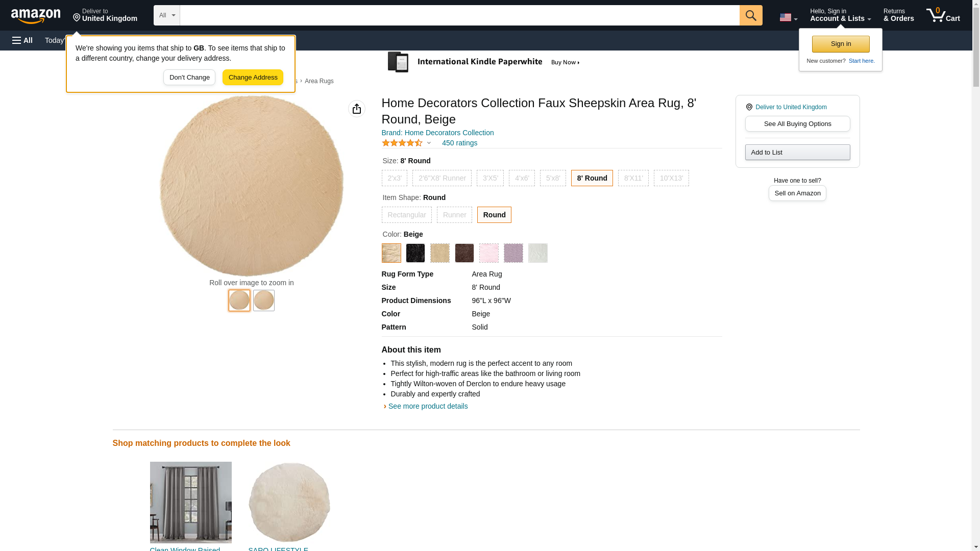Select the 10'X13' size option
This screenshot has width=980, height=551.
[x=671, y=178]
